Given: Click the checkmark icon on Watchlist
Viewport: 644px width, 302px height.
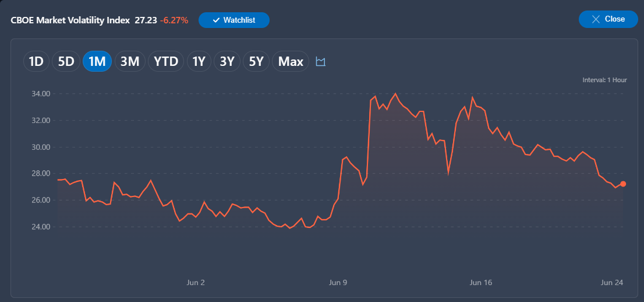Looking at the screenshot, I should coord(217,20).
